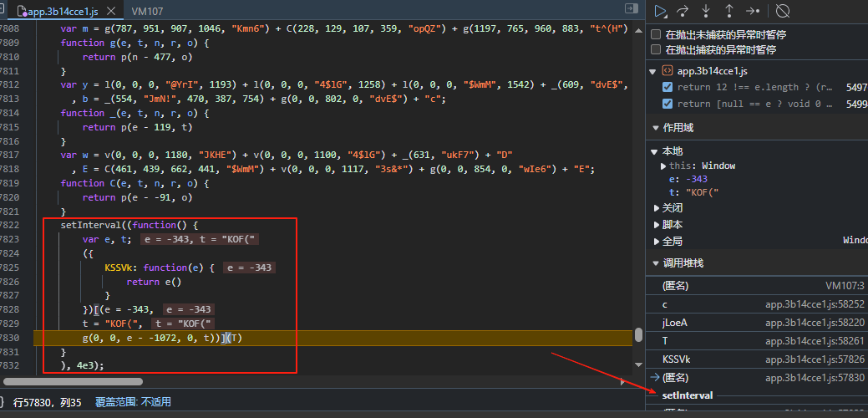868x418 pixels.
Task: Close the app.3b14cce1.js file tab
Action: tap(111, 11)
